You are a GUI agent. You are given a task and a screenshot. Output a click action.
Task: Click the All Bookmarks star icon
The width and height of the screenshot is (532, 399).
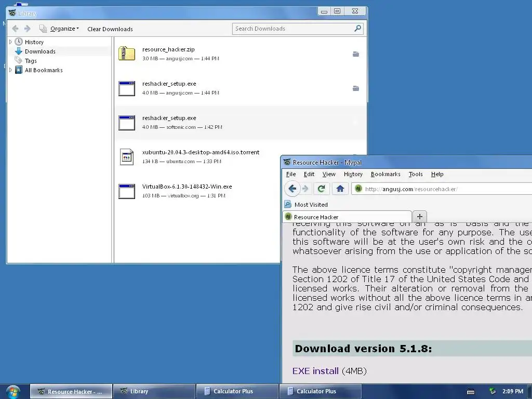(x=19, y=70)
